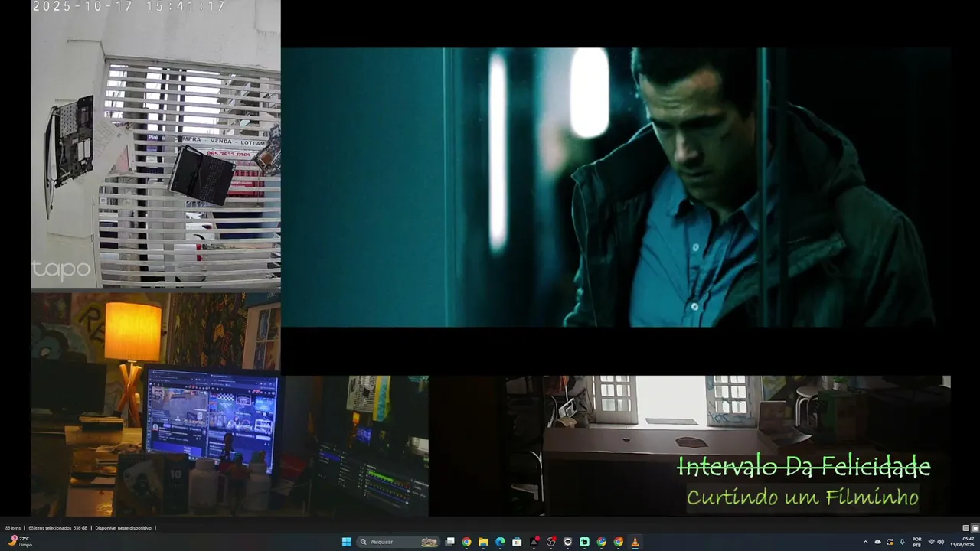Click 'Disponível neste dispositivo' status text

(123, 528)
